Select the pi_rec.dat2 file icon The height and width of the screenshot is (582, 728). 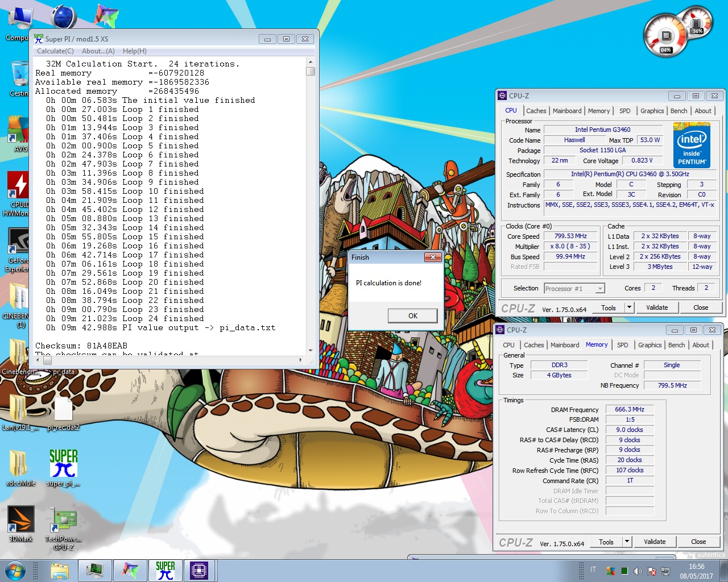coord(63,413)
